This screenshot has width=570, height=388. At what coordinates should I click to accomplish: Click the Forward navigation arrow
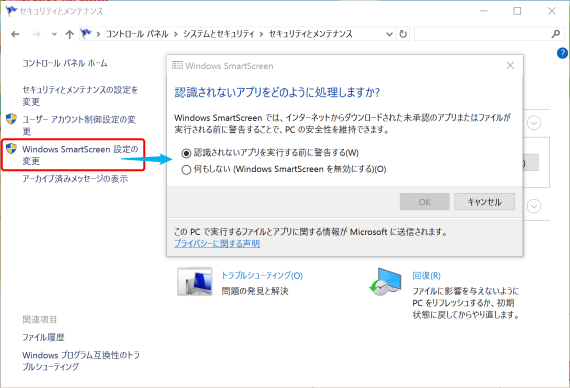click(36, 34)
